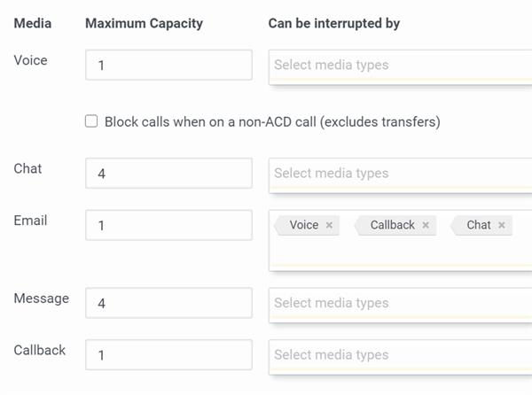Focus the Callback maximum capacity field
Viewport: 532px width, 395px height.
click(x=168, y=355)
